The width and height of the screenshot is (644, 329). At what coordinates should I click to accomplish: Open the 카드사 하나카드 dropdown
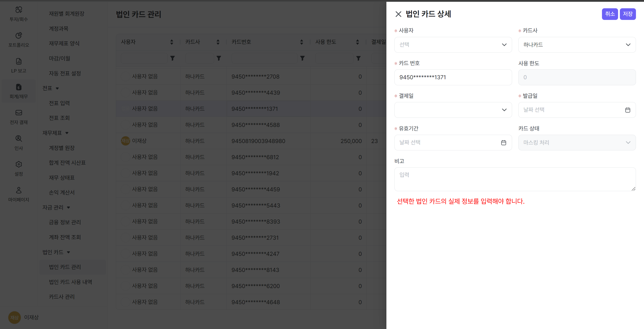tap(577, 45)
